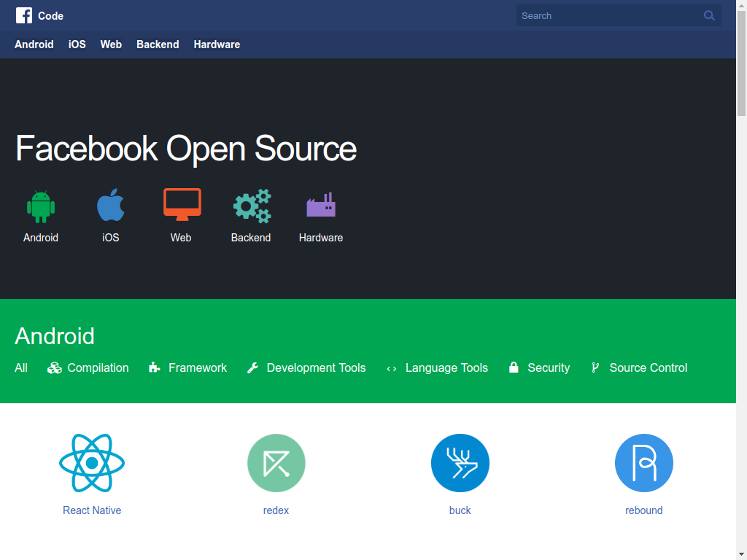Click the scrollbar up arrow
The width and height of the screenshot is (747, 560).
point(741,4)
